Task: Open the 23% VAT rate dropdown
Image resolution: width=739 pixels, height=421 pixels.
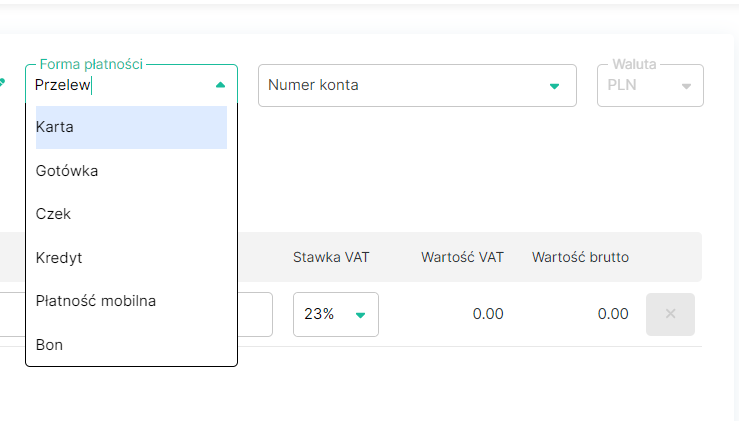Action: click(335, 314)
